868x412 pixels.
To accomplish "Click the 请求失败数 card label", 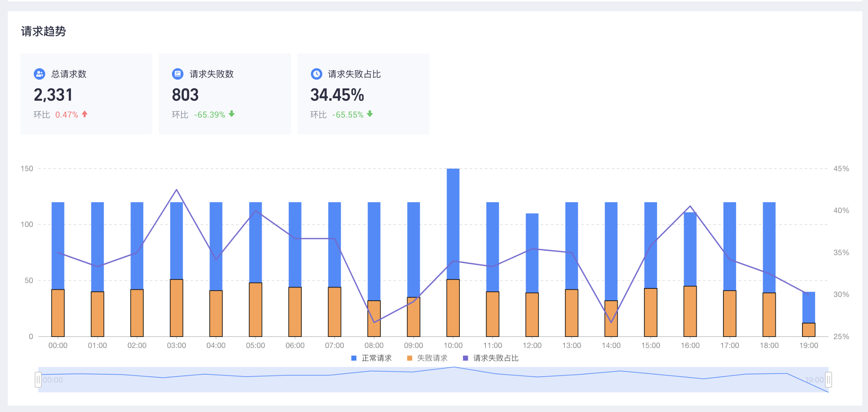I will click(212, 74).
